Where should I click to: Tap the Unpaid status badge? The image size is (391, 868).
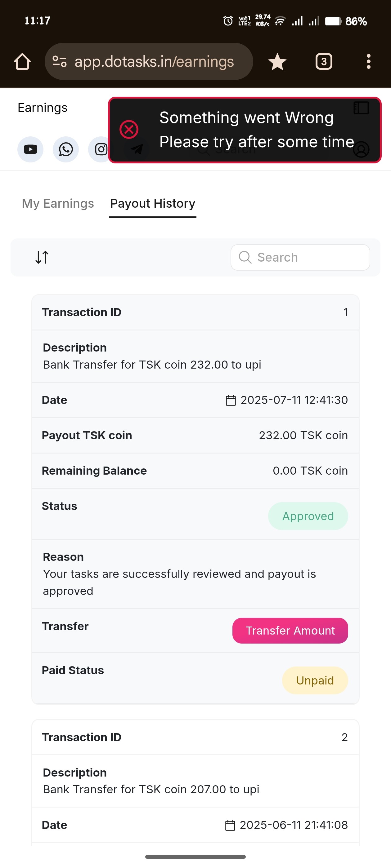point(315,680)
